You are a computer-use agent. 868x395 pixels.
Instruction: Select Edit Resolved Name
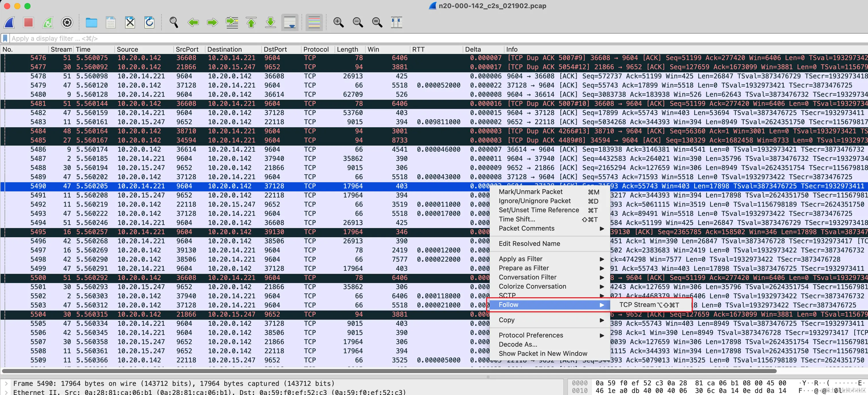pos(550,244)
